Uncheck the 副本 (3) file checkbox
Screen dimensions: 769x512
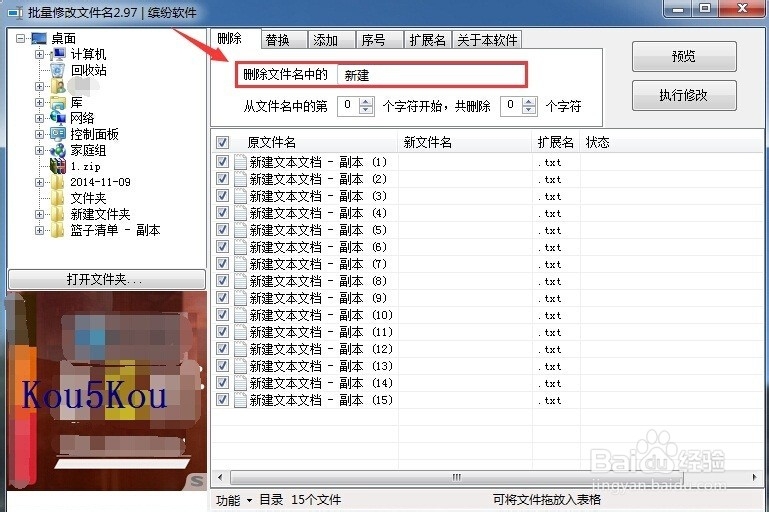click(x=222, y=196)
